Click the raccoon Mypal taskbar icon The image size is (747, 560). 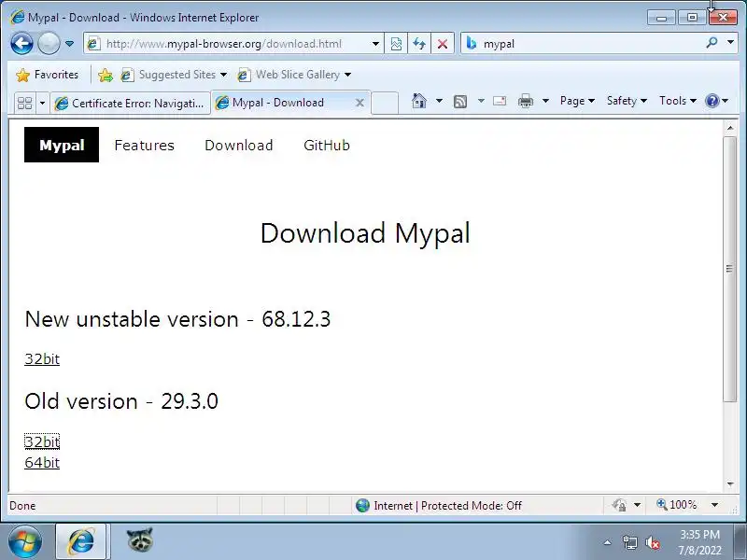(x=139, y=541)
